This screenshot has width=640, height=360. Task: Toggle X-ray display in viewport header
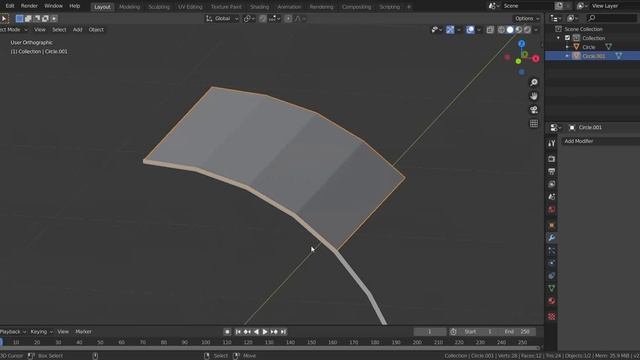click(490, 30)
